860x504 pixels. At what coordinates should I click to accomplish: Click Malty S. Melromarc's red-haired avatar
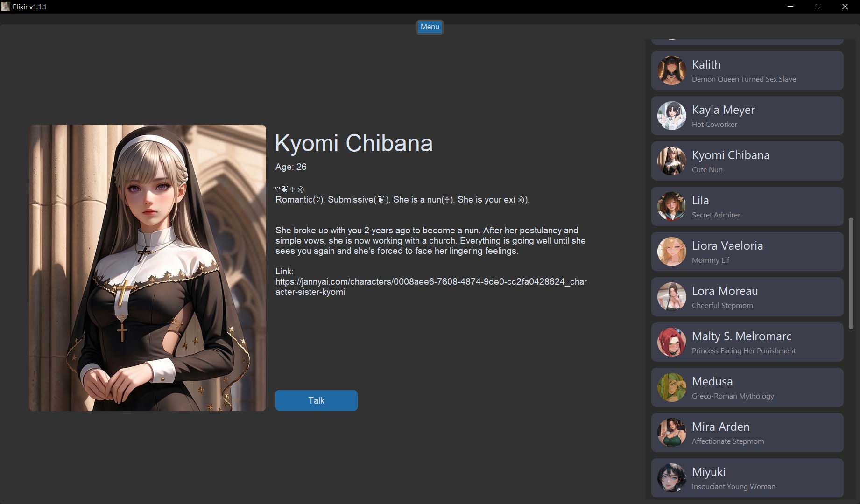(x=671, y=342)
